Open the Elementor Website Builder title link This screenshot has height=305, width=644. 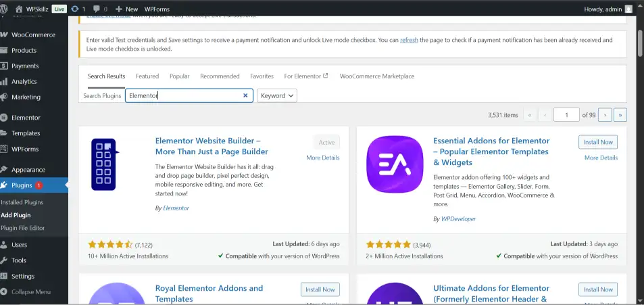[212, 146]
